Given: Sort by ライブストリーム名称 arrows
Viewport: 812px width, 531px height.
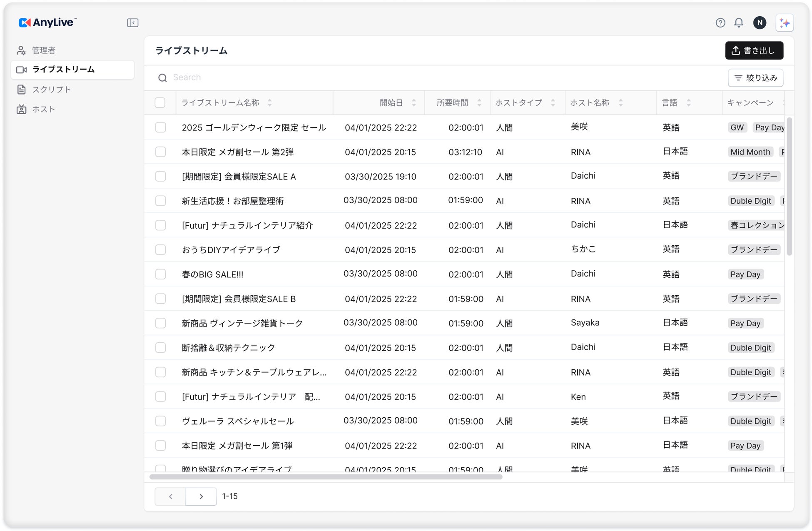Looking at the screenshot, I should (270, 102).
